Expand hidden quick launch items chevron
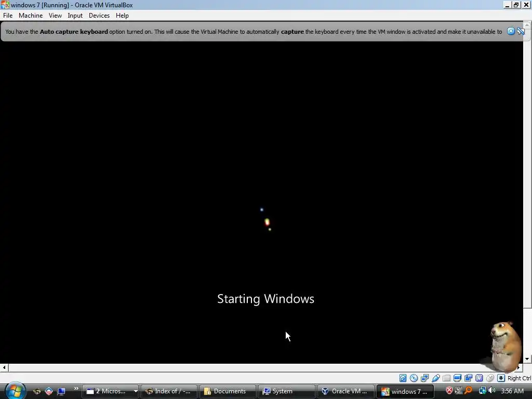 [x=76, y=389]
